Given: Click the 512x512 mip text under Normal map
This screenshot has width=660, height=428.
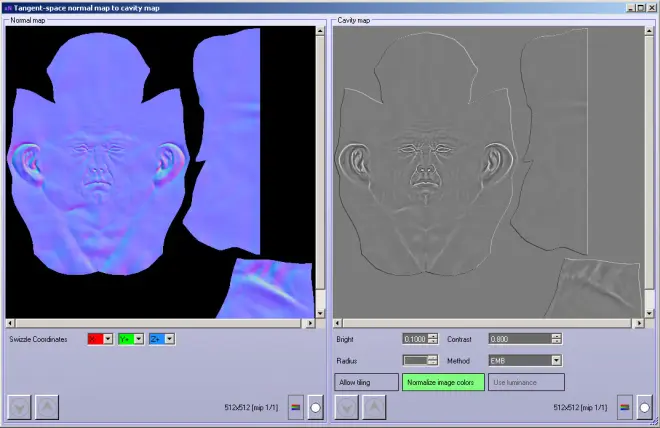Looking at the screenshot, I should click(x=251, y=407).
